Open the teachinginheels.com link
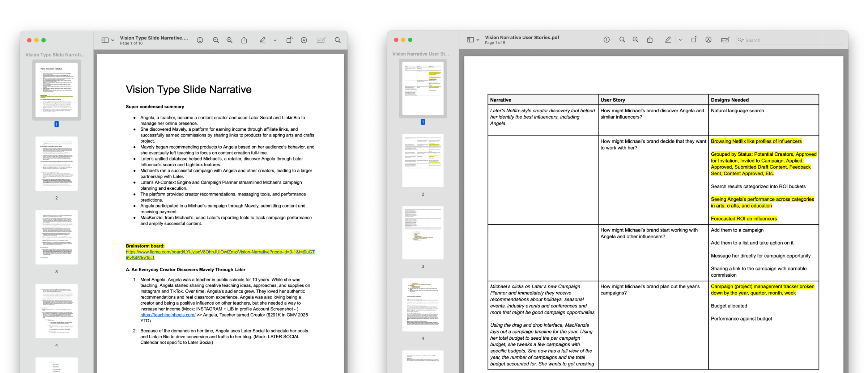This screenshot has height=373, width=868. [x=168, y=315]
